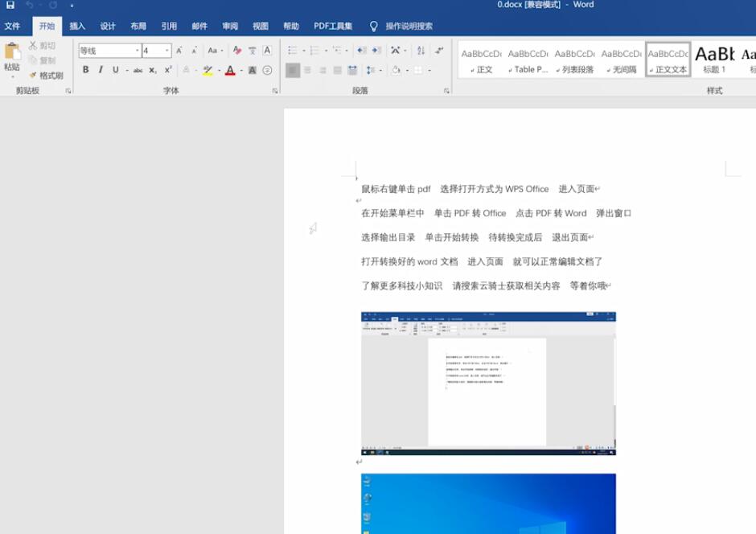756x534 pixels.
Task: Toggle strikethrough (abc) formatting
Action: (x=138, y=70)
